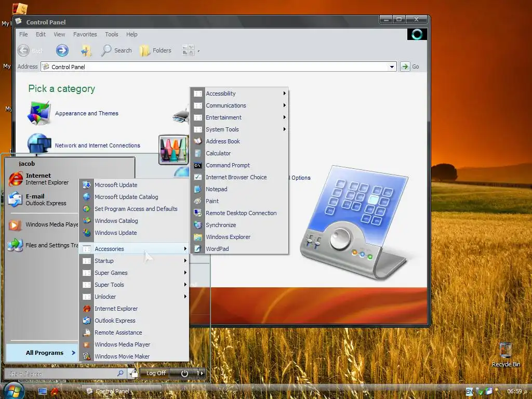Expand the Startup folder
The image size is (532, 399).
click(135, 261)
